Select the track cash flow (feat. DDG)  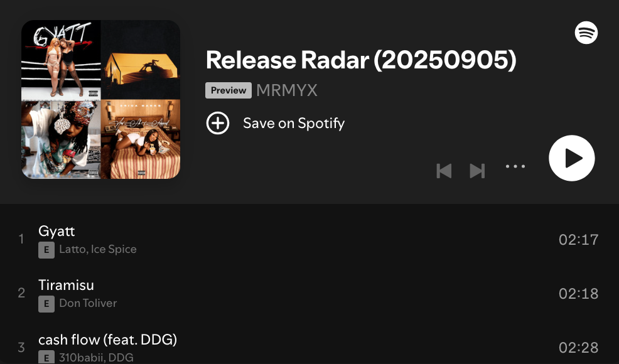click(309, 348)
